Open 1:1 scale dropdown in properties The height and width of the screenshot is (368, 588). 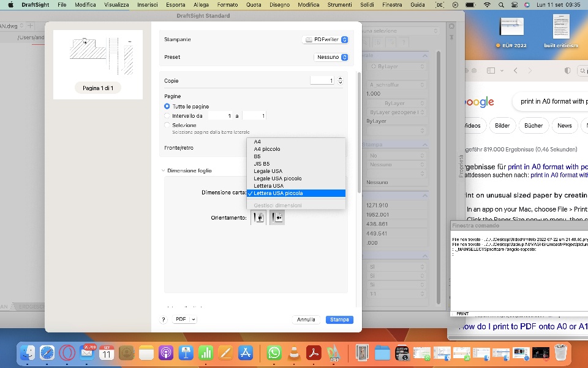click(x=397, y=294)
